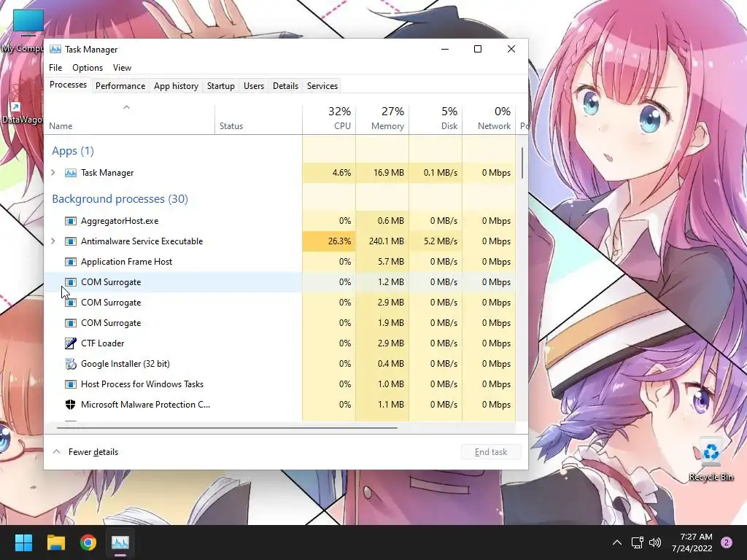The image size is (747, 560).
Task: Expand Antimalware Service Executable process group
Action: (53, 241)
